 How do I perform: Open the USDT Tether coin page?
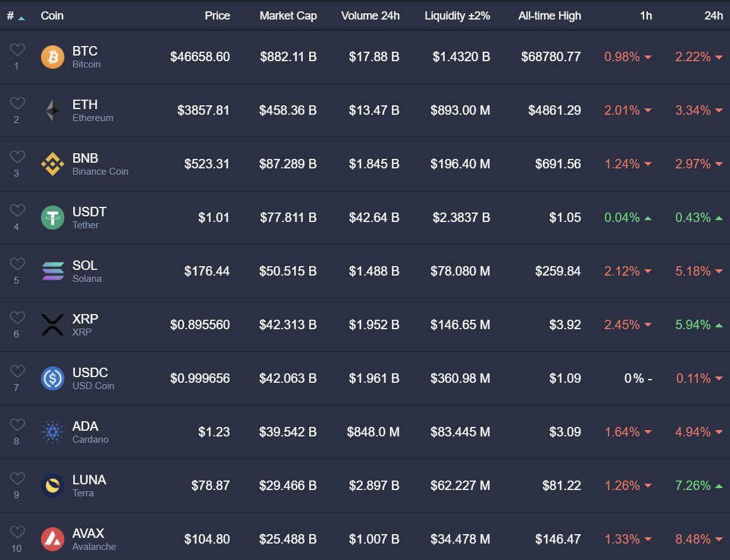click(x=90, y=218)
